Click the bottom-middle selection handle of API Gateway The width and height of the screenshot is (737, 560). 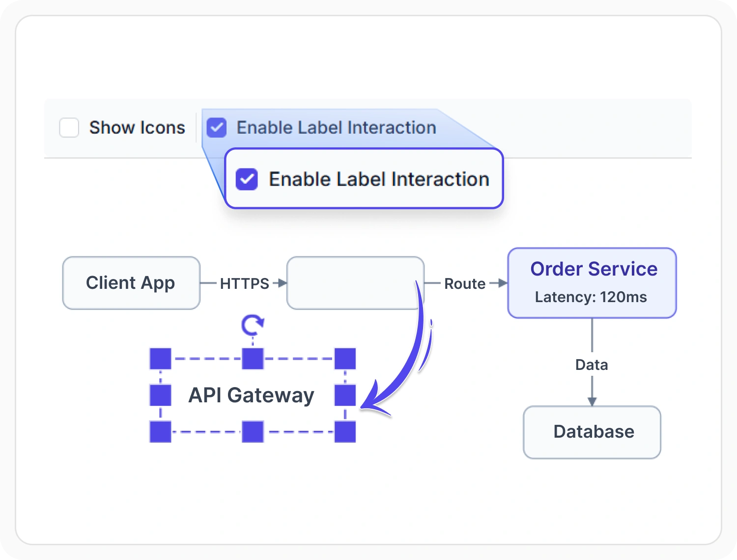253,432
